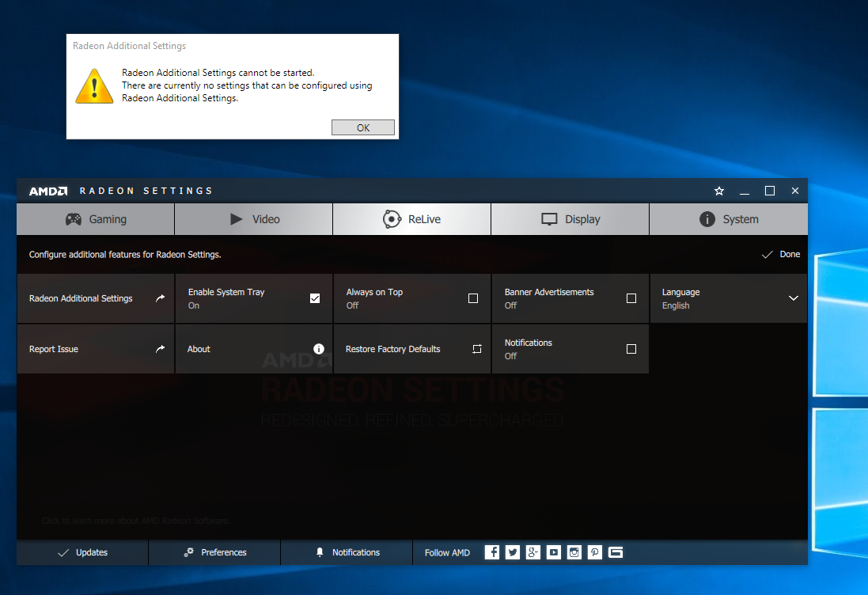Click the Google Plus icon
The height and width of the screenshot is (595, 868).
[x=533, y=551]
